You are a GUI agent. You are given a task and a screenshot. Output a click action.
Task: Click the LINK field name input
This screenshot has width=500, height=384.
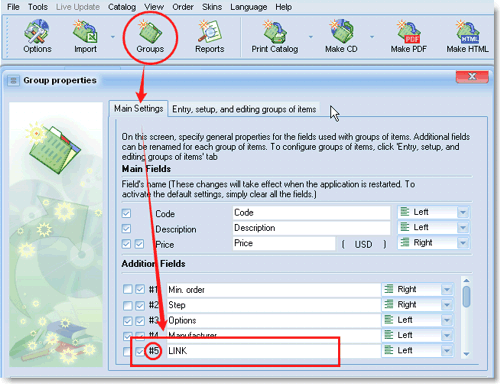point(273,351)
